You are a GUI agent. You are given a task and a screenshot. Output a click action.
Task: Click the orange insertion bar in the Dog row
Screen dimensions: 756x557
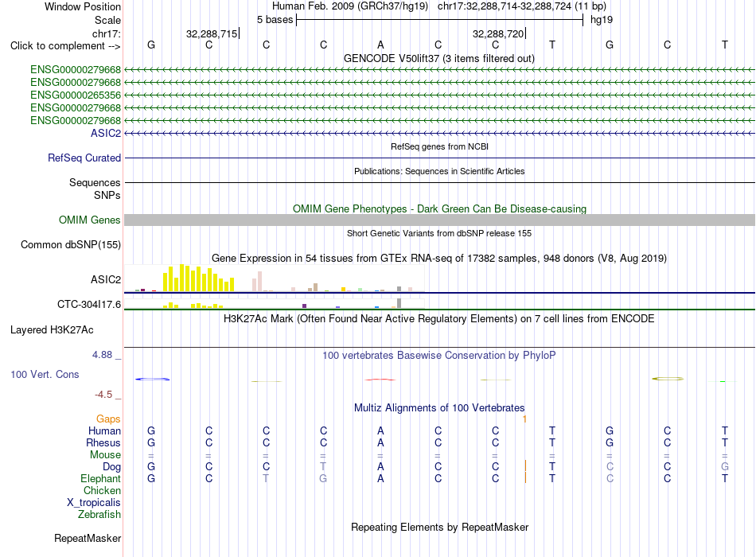[525, 465]
